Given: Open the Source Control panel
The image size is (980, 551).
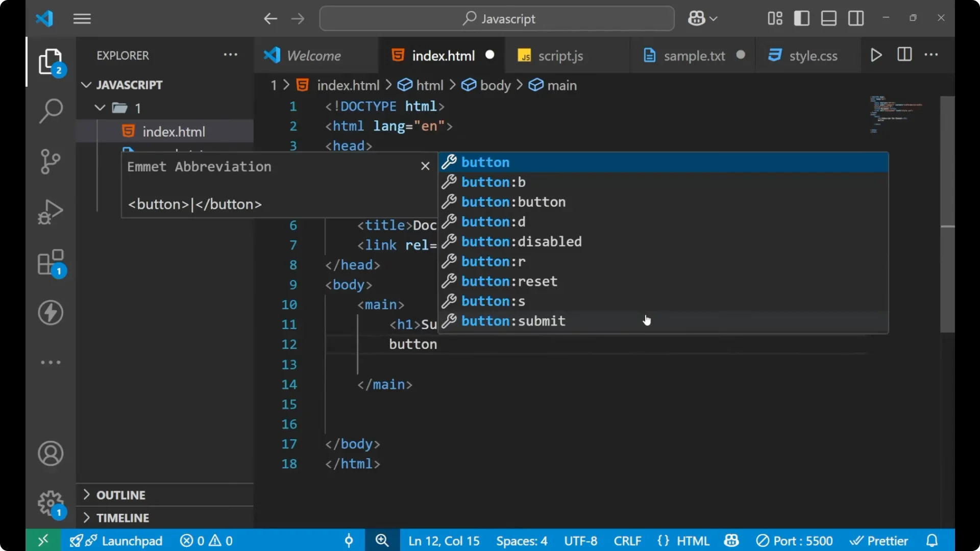Looking at the screenshot, I should (50, 161).
